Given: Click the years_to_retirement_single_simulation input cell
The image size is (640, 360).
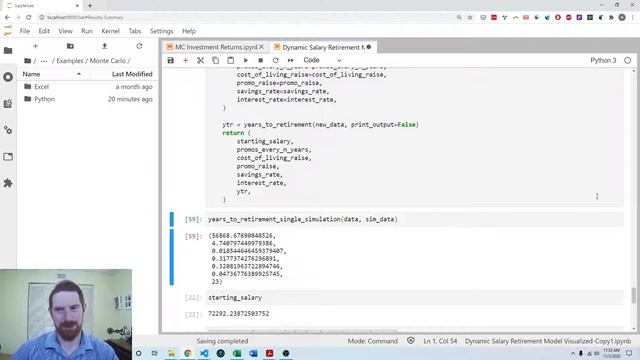Looking at the screenshot, I should click(415, 219).
